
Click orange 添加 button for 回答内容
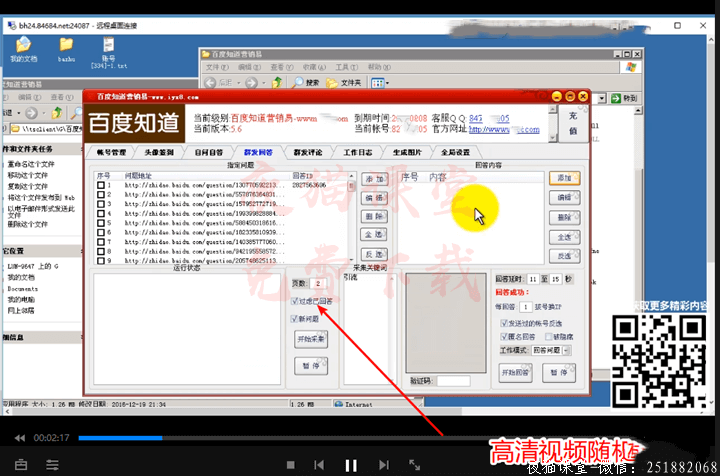tap(564, 178)
